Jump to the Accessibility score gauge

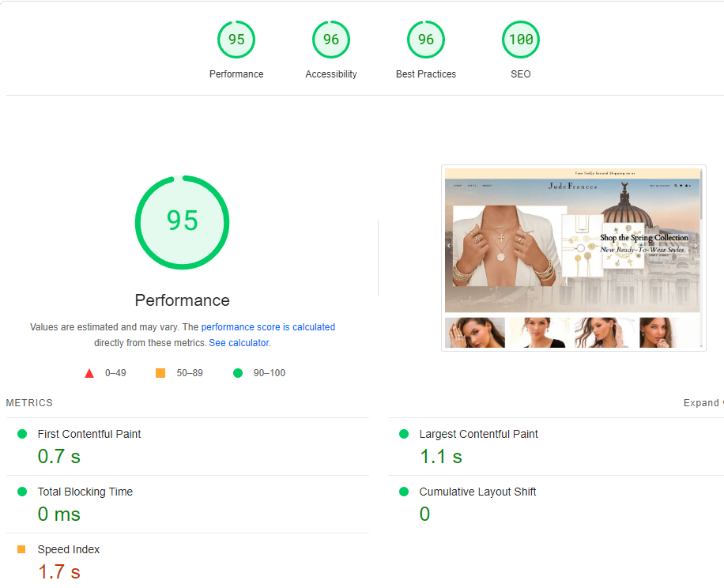(x=331, y=40)
